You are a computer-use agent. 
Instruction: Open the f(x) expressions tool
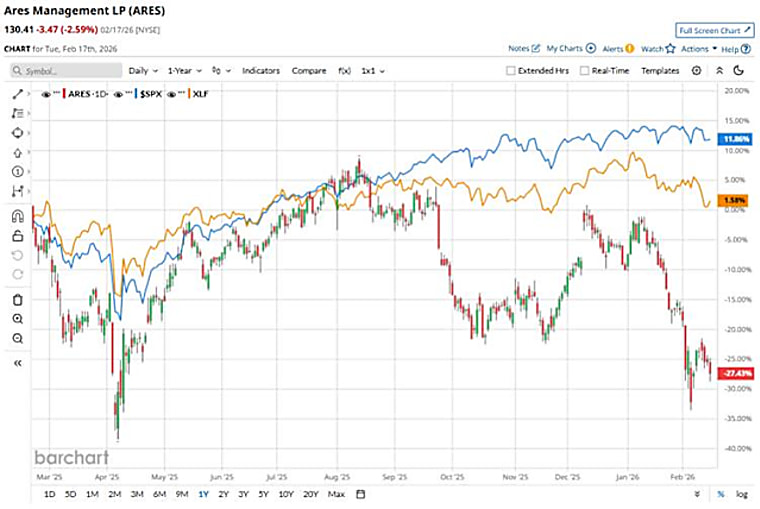pyautogui.click(x=344, y=71)
